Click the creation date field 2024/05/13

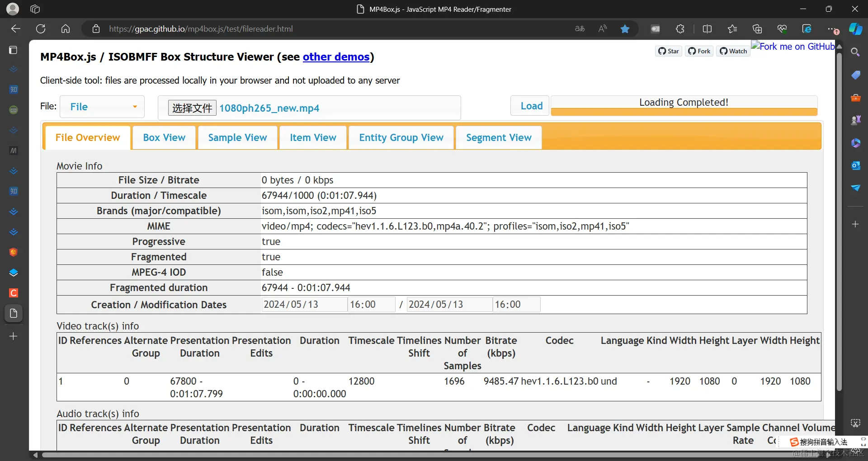(304, 305)
